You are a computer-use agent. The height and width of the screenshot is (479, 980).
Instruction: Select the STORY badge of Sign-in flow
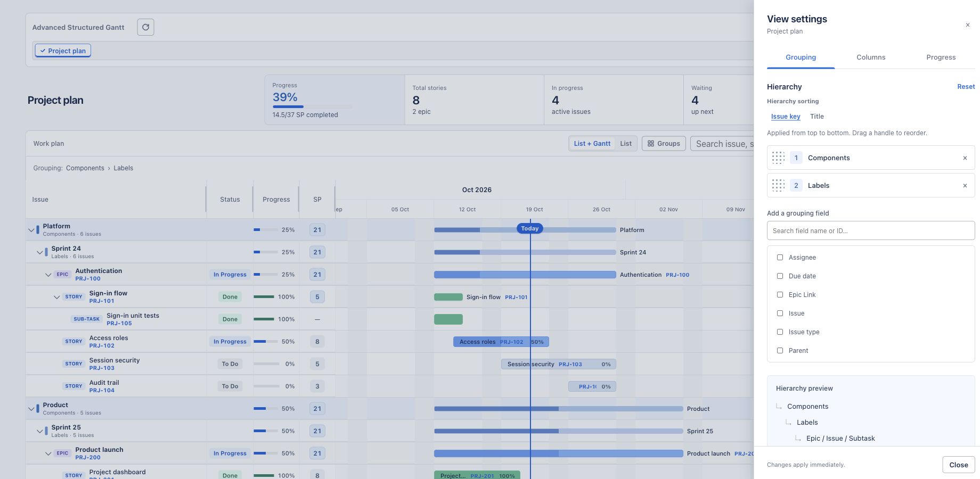tap(73, 297)
